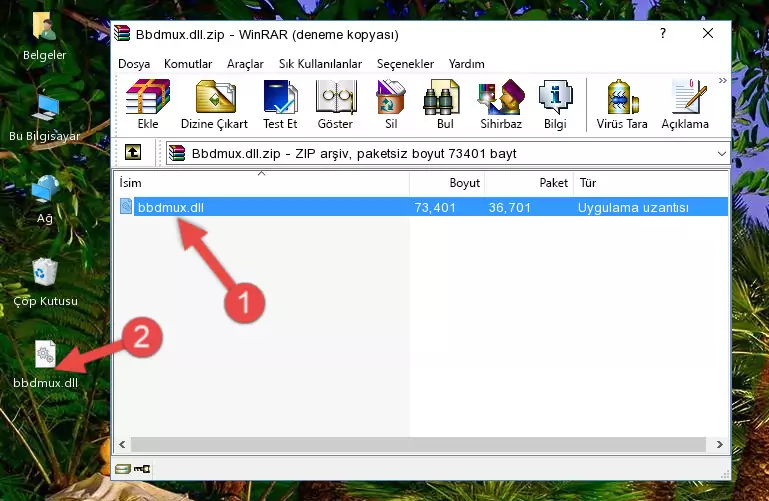
Task: Sort by the Boyut column header
Action: (447, 183)
